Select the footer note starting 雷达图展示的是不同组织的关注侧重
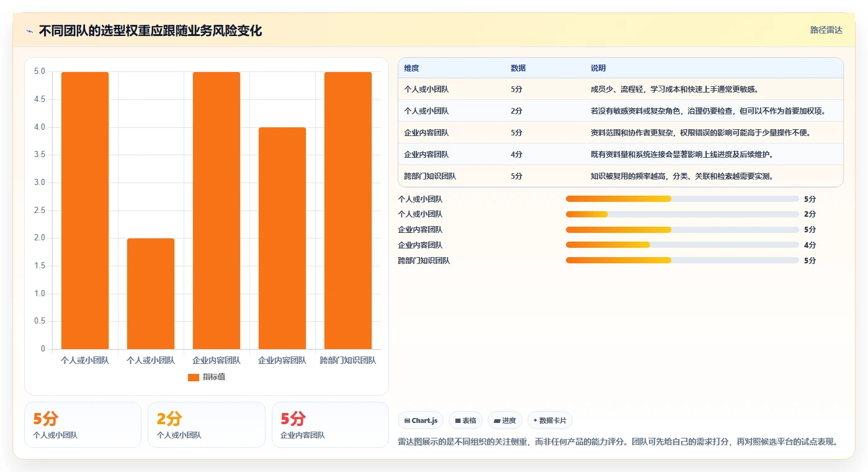Screen dimensions: 868x472 point(618,442)
